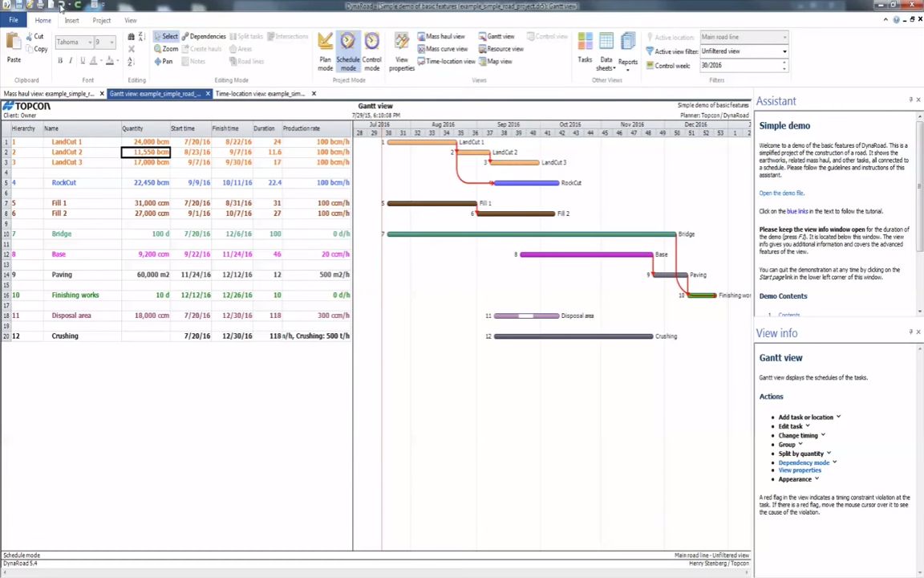Click 'Open the demo file' link
Viewport: 924px width, 578px height.
click(781, 193)
